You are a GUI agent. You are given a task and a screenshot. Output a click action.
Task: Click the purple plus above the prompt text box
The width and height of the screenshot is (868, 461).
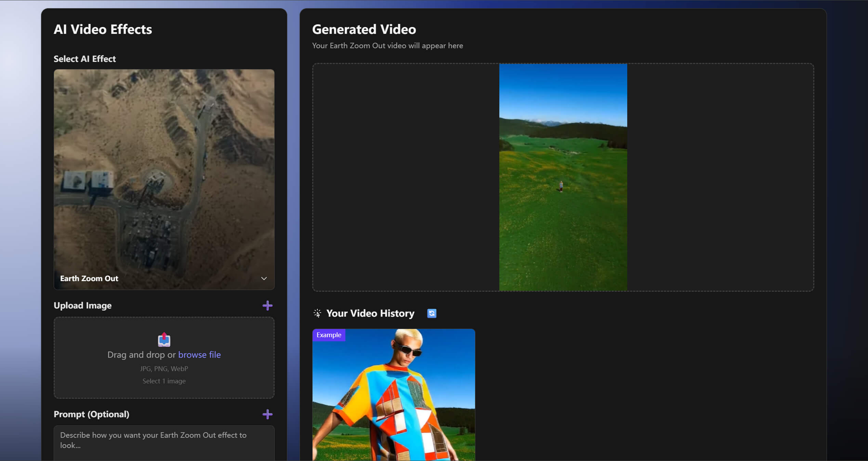coord(267,414)
